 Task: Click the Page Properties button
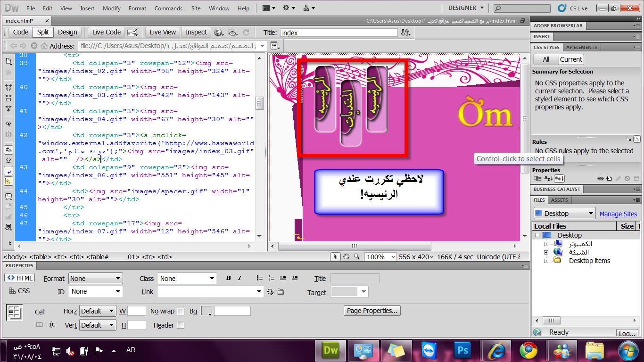pos(372,311)
